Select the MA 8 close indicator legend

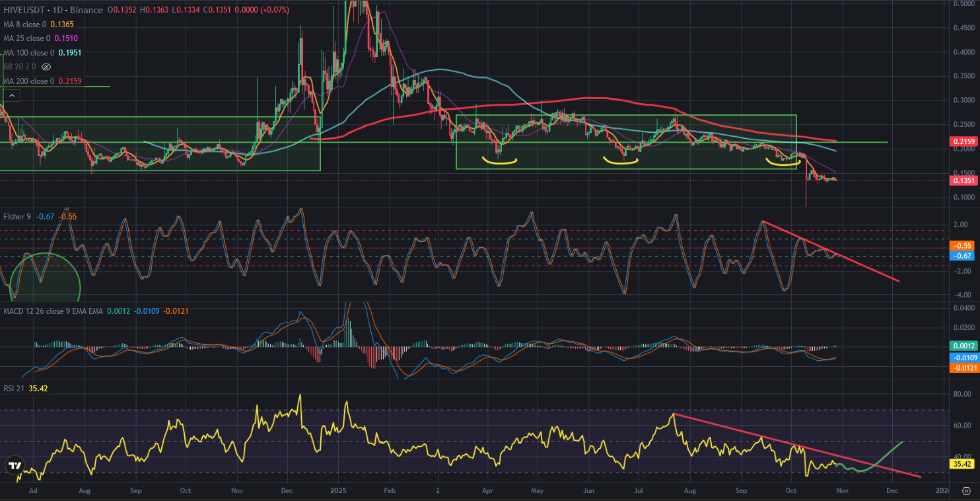click(24, 24)
